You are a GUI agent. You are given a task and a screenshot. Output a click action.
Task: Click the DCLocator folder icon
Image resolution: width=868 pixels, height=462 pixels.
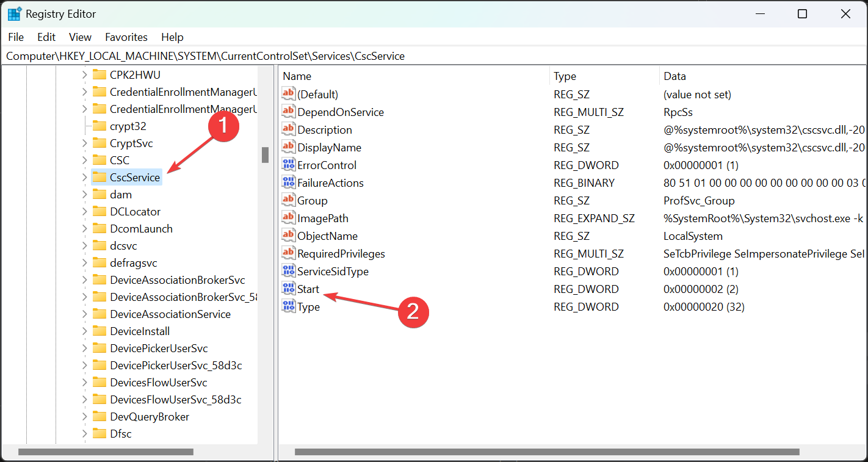coord(99,211)
